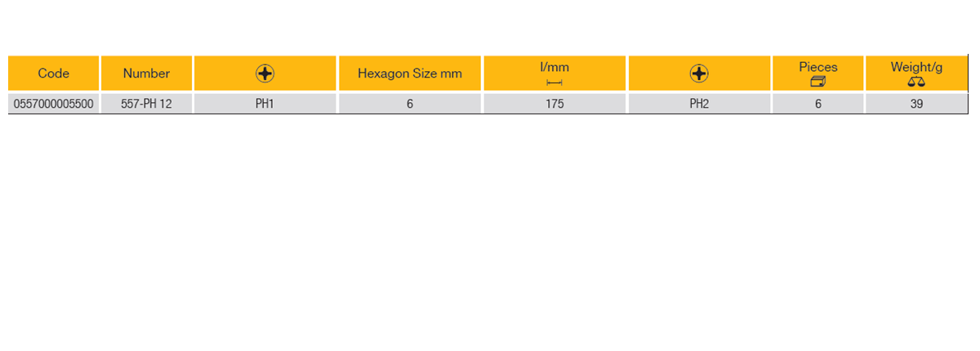The width and height of the screenshot is (980, 351).
Task: Click the Weight/g header label
Action: pyautogui.click(x=916, y=67)
